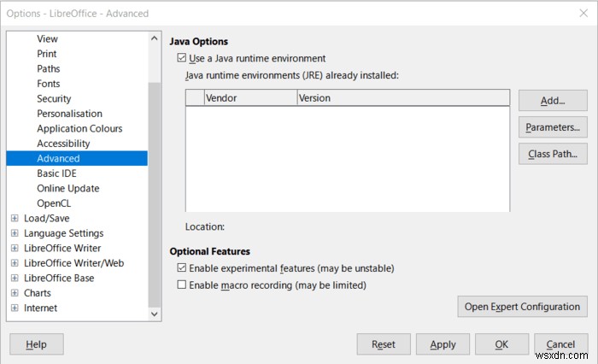Open the Class Path... dialog

pos(553,154)
